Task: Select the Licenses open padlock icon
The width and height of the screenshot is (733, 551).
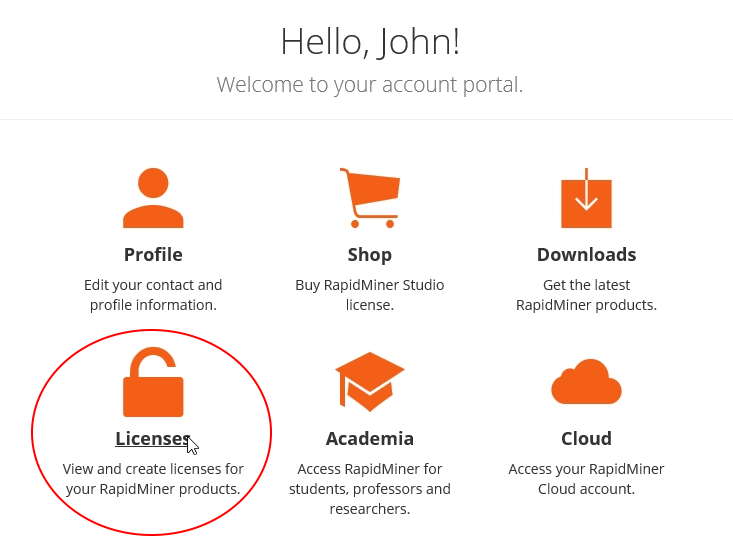Action: (x=153, y=383)
